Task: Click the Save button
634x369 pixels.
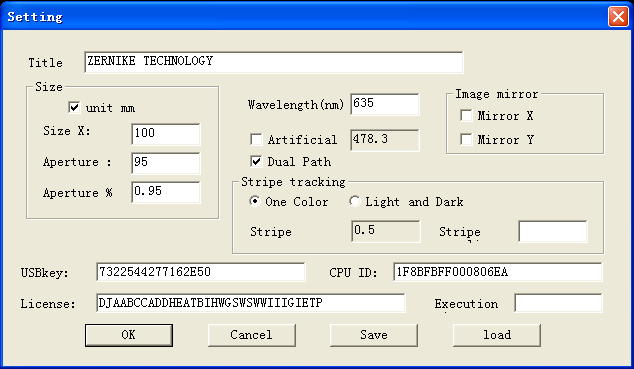Action: coord(374,335)
